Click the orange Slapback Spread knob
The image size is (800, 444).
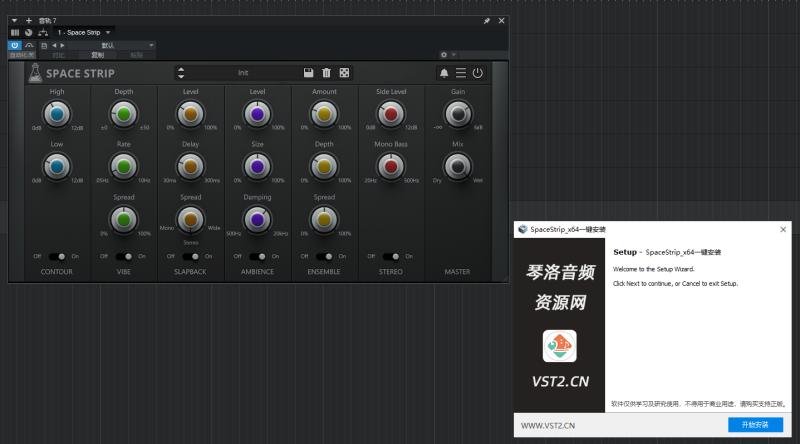pyautogui.click(x=190, y=220)
